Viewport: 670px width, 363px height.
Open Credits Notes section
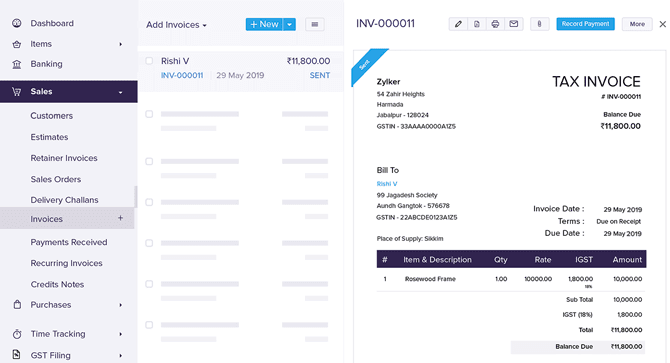click(x=57, y=284)
